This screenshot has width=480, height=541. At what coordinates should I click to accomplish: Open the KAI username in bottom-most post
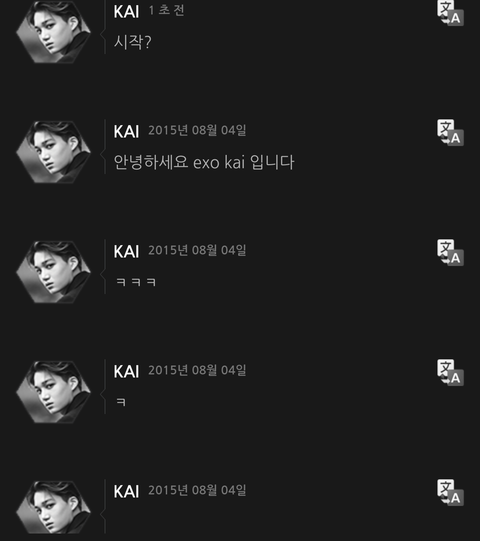pyautogui.click(x=126, y=491)
